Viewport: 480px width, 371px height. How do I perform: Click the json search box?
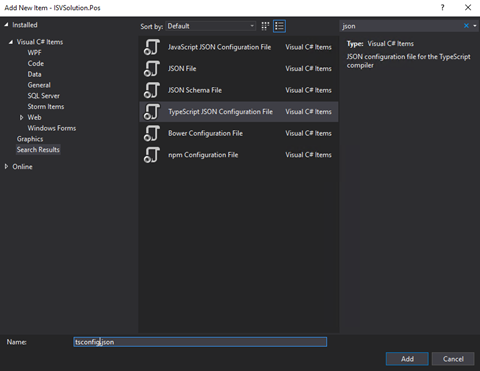pyautogui.click(x=400, y=26)
